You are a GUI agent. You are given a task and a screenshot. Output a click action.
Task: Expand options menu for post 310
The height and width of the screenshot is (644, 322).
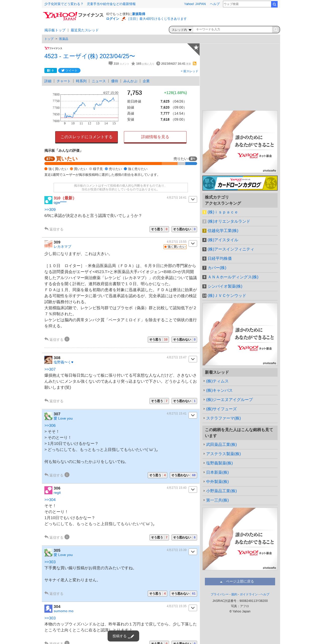(193, 199)
